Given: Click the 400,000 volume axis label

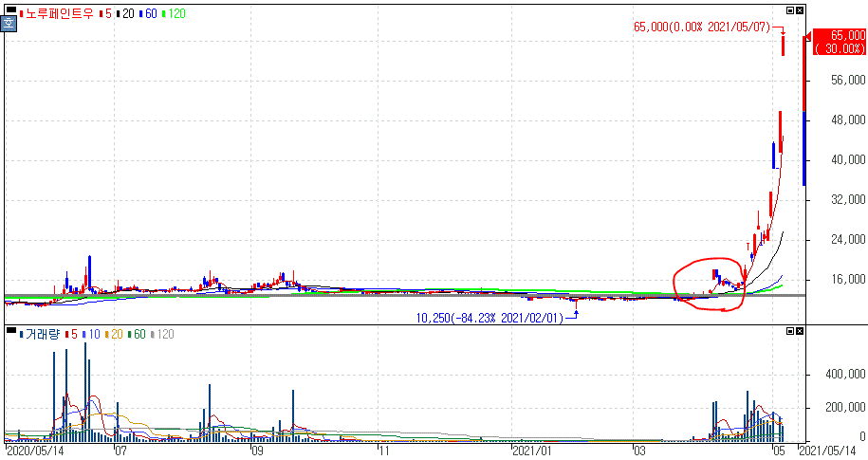Looking at the screenshot, I should [845, 375].
